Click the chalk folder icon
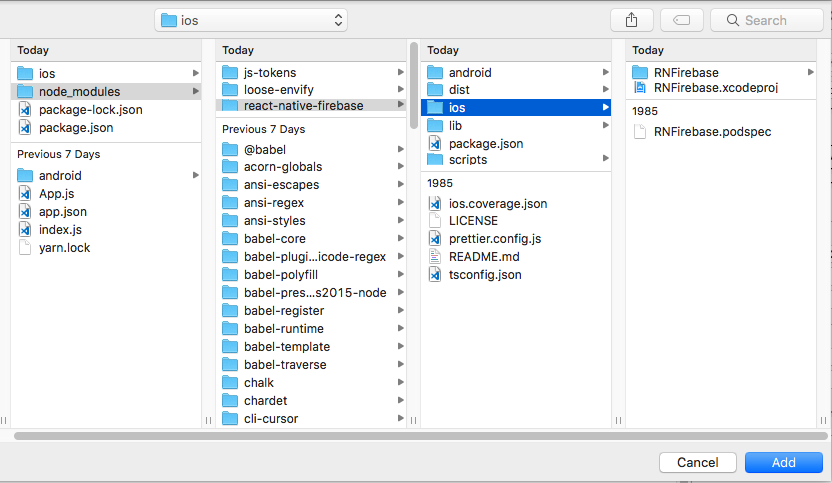 230,383
